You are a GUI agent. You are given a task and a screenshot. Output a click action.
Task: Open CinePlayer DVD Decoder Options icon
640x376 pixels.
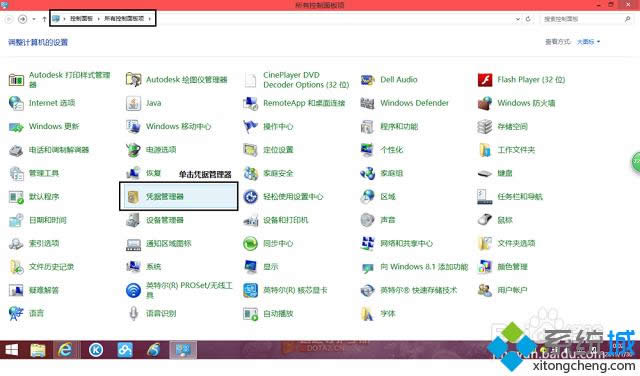(x=250, y=80)
